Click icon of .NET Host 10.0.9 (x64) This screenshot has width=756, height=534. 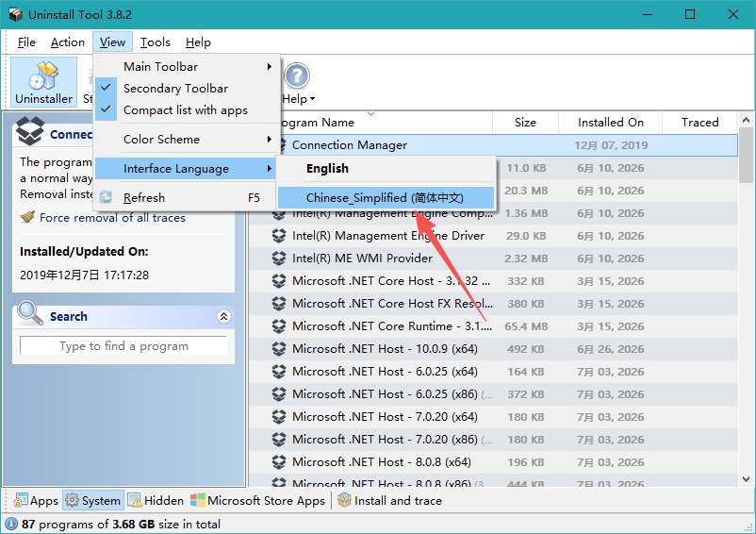(x=279, y=349)
